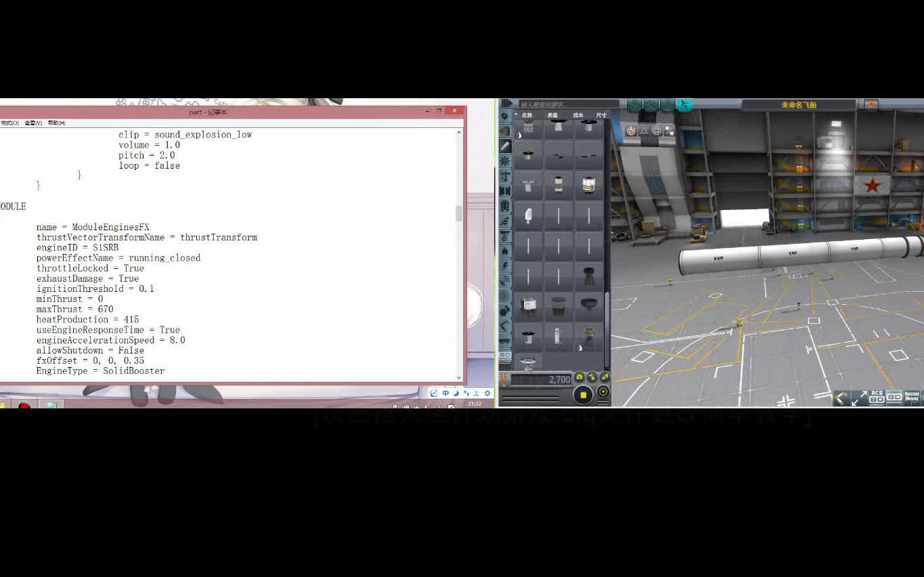Click the first green button above launch
The height and width of the screenshot is (577, 924).
[x=579, y=377]
